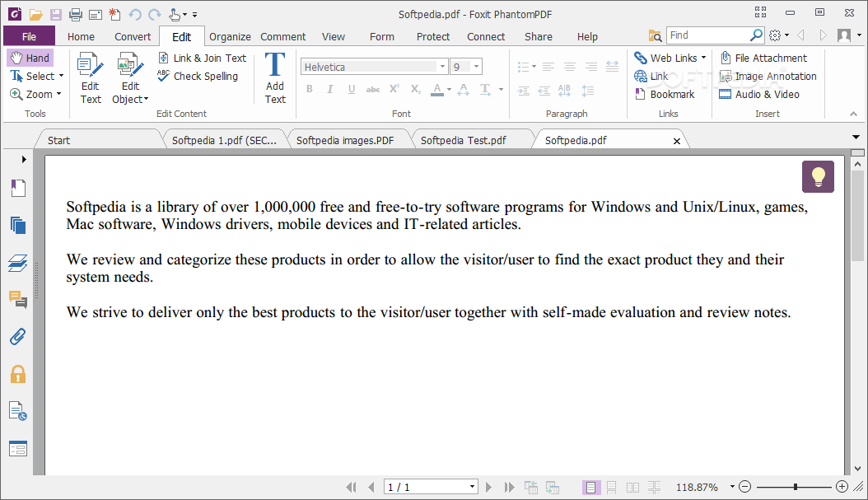
Task: Click the lightbulb tips icon
Action: 818,176
